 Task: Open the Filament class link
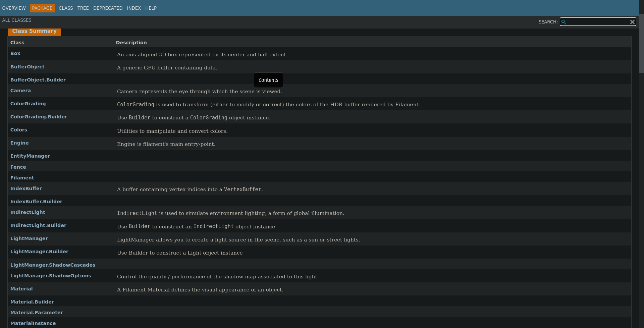tap(22, 178)
